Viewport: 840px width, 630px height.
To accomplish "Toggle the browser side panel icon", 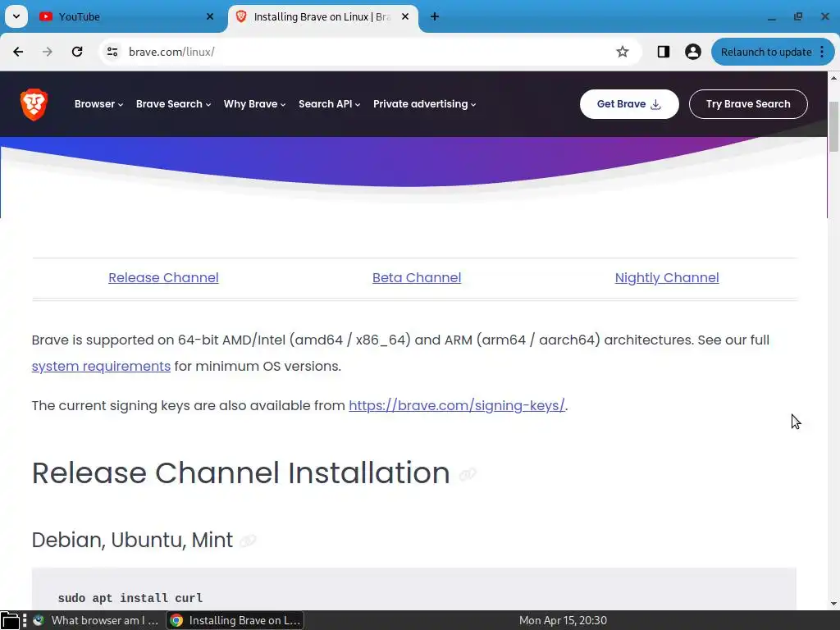I will [x=663, y=52].
